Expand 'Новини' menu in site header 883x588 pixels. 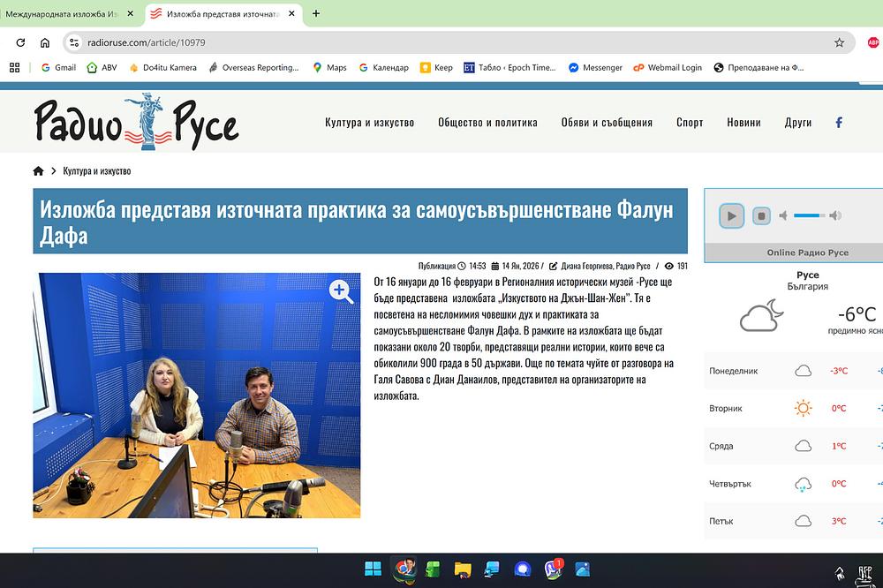pos(743,123)
